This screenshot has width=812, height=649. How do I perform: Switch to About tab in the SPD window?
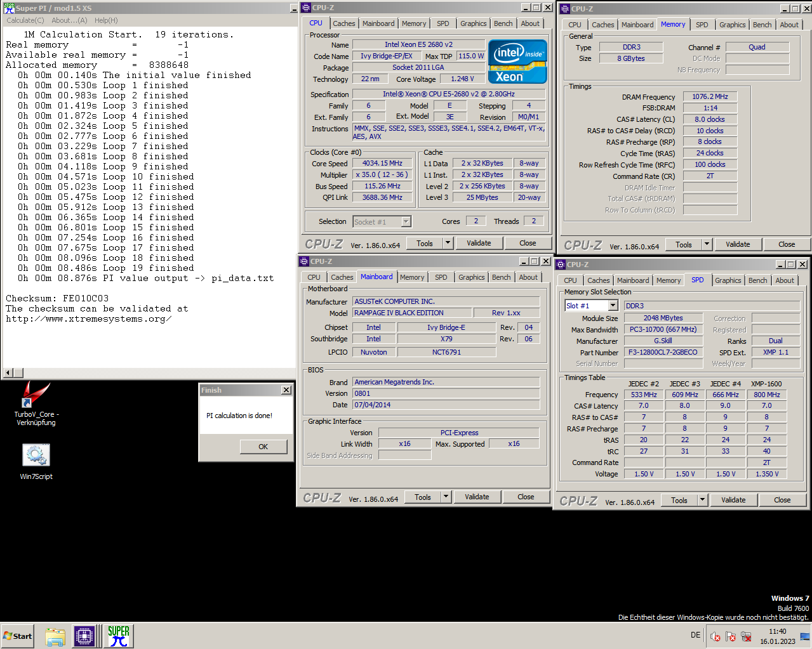coord(785,280)
